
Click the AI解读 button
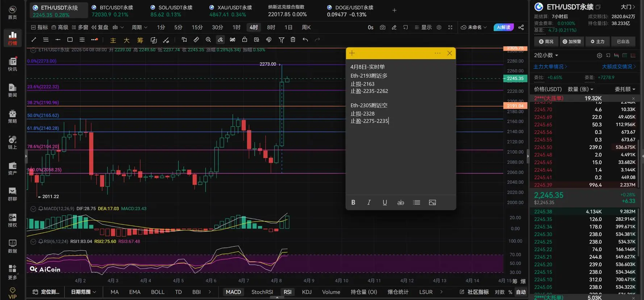503,28
